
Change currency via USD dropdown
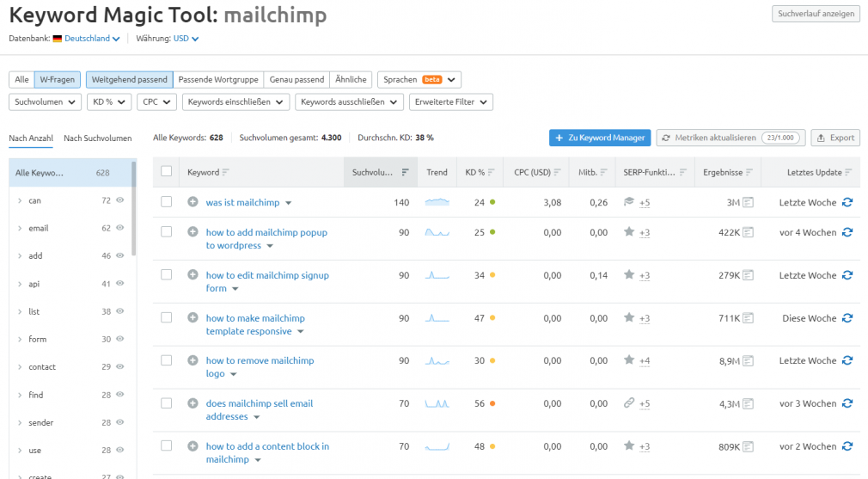[x=186, y=38]
